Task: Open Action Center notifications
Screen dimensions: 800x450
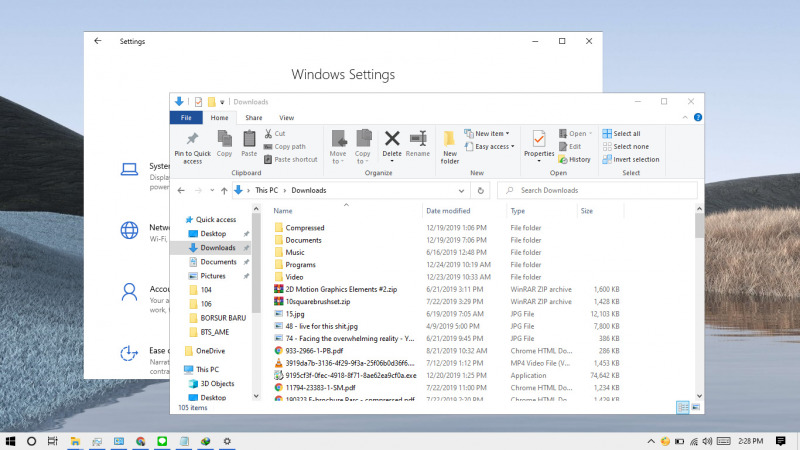Action: (781, 441)
